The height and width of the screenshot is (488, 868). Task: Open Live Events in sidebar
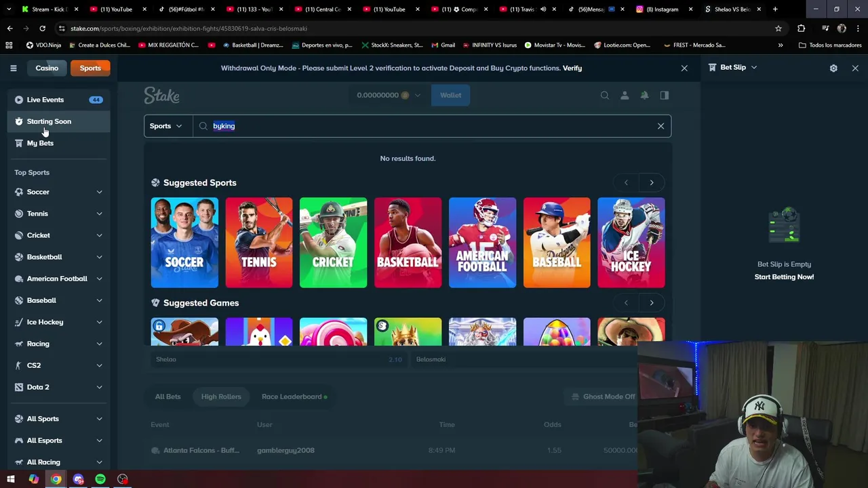pyautogui.click(x=59, y=100)
